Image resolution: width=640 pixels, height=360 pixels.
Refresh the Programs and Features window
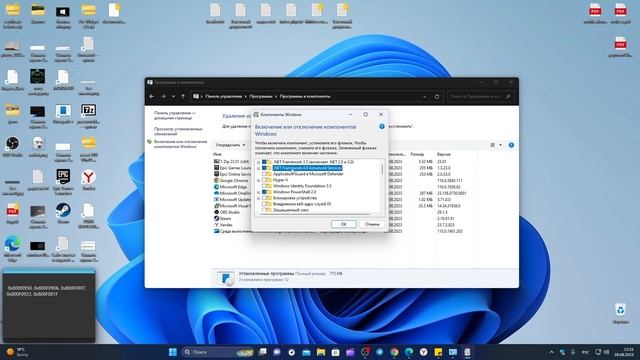pyautogui.click(x=437, y=97)
